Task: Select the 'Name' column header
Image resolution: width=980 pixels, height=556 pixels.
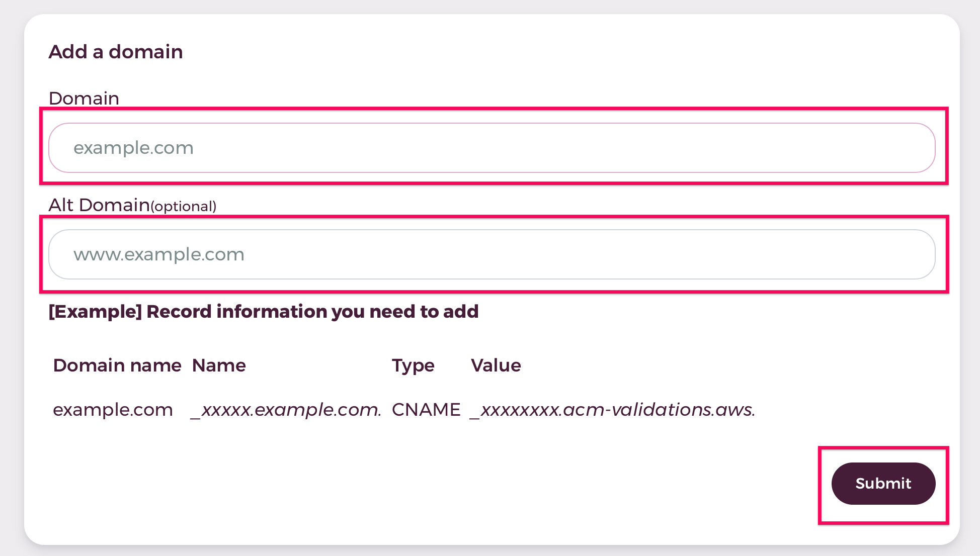Action: coord(219,365)
